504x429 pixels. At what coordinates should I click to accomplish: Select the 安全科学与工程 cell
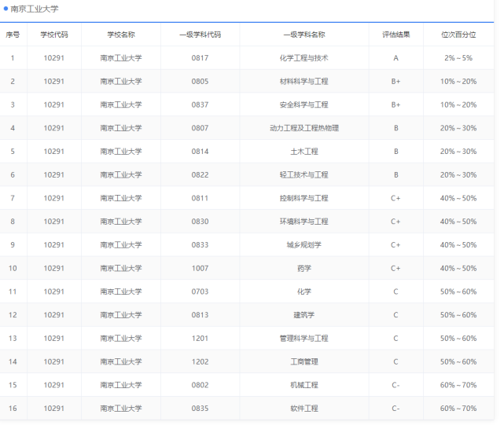pos(304,105)
